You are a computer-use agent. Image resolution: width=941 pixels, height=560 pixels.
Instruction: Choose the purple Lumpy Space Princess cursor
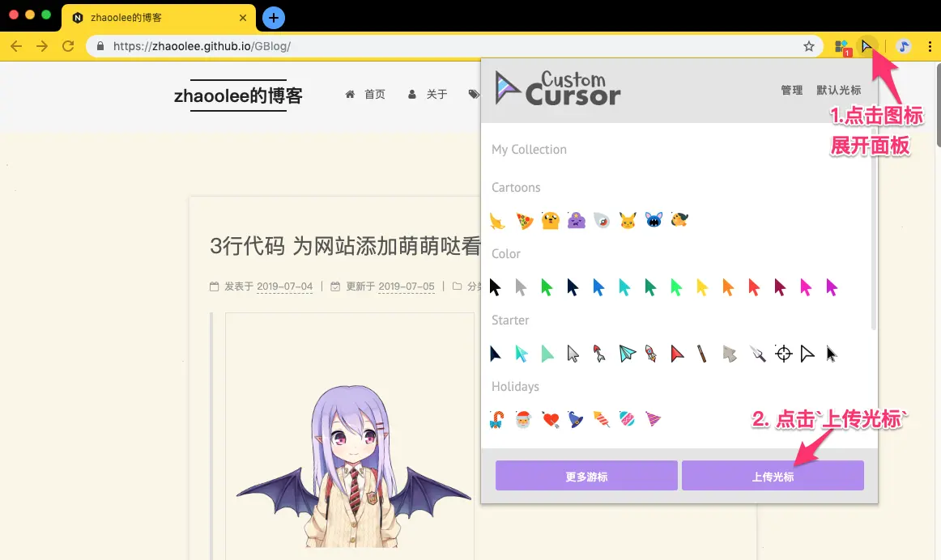576,221
